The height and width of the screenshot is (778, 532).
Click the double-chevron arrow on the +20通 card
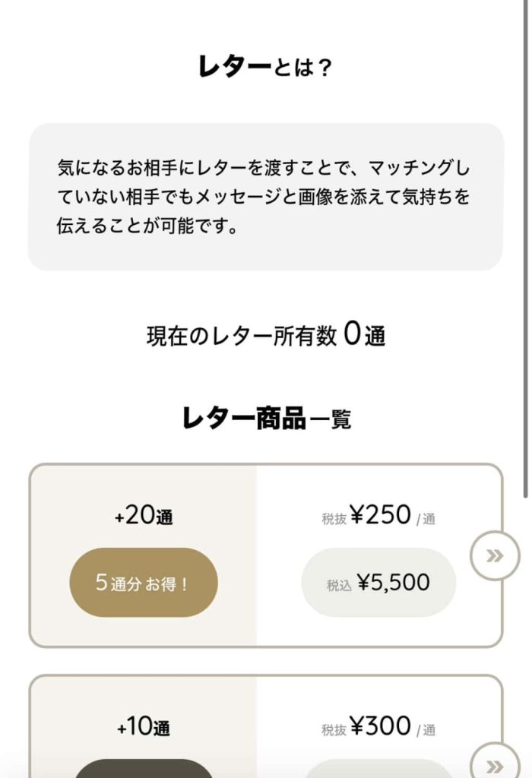[x=495, y=555]
